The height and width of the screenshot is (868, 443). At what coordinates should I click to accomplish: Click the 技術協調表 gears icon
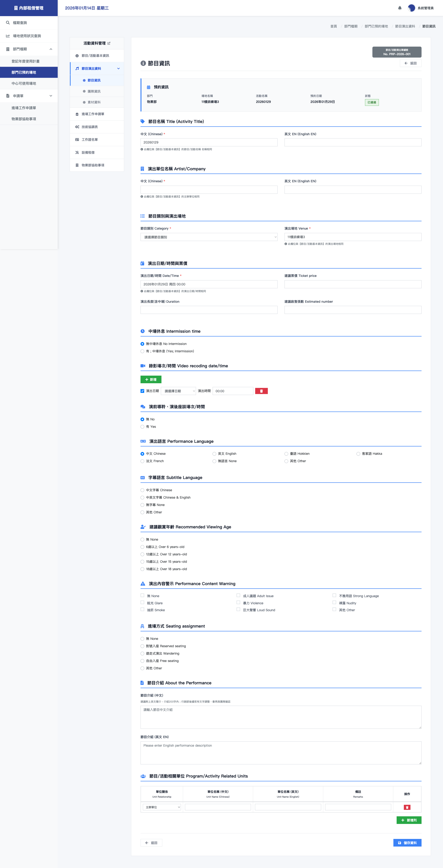77,127
